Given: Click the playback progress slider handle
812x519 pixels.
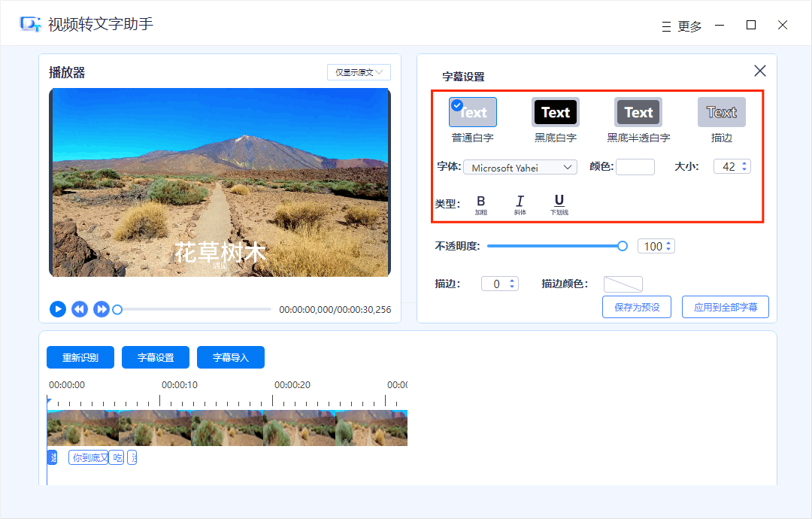Looking at the screenshot, I should pyautogui.click(x=117, y=310).
